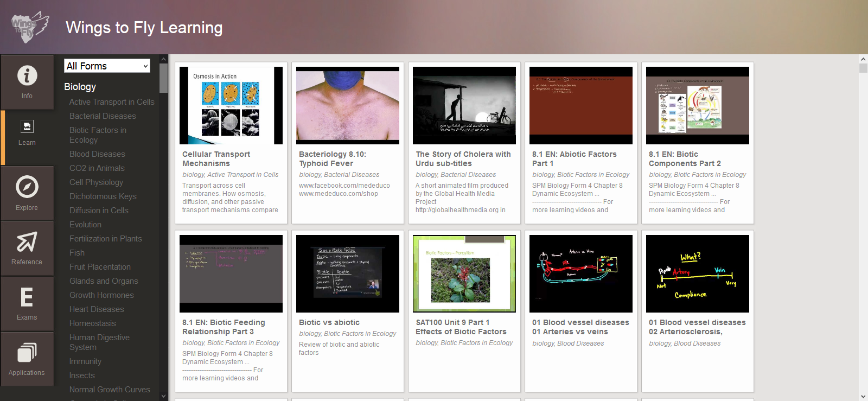This screenshot has width=868, height=401.
Task: Click 'biology, Blood Diseases' tag under Arteries vs veins
Action: (x=568, y=343)
